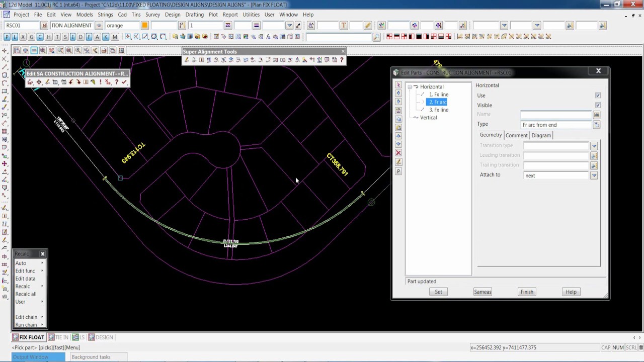Switch to the Diagram tab
644x362 pixels.
point(541,135)
